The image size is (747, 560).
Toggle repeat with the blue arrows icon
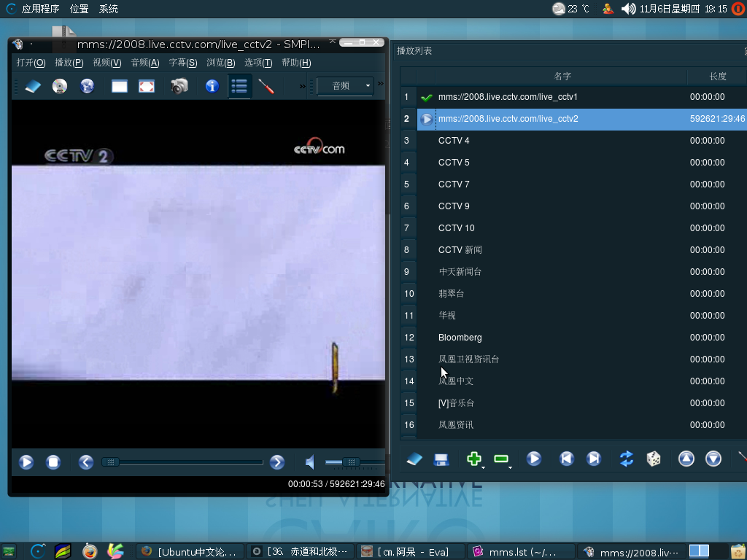627,459
